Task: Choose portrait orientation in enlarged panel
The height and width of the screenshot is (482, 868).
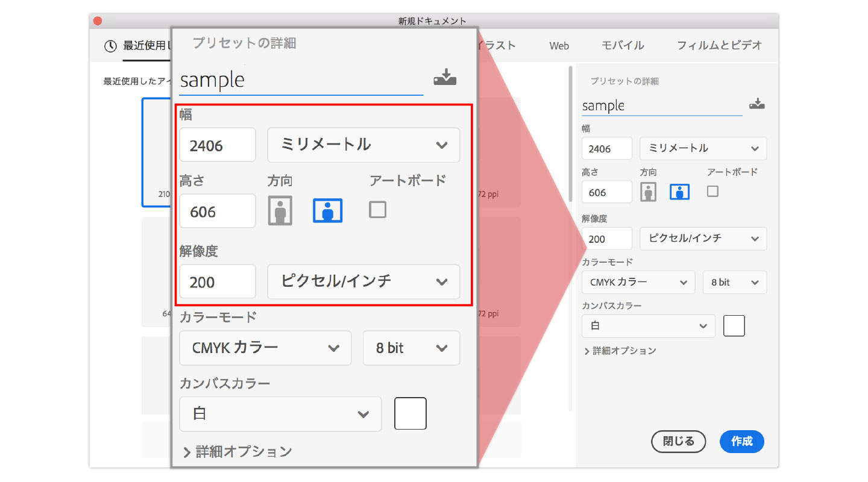Action: coord(280,210)
